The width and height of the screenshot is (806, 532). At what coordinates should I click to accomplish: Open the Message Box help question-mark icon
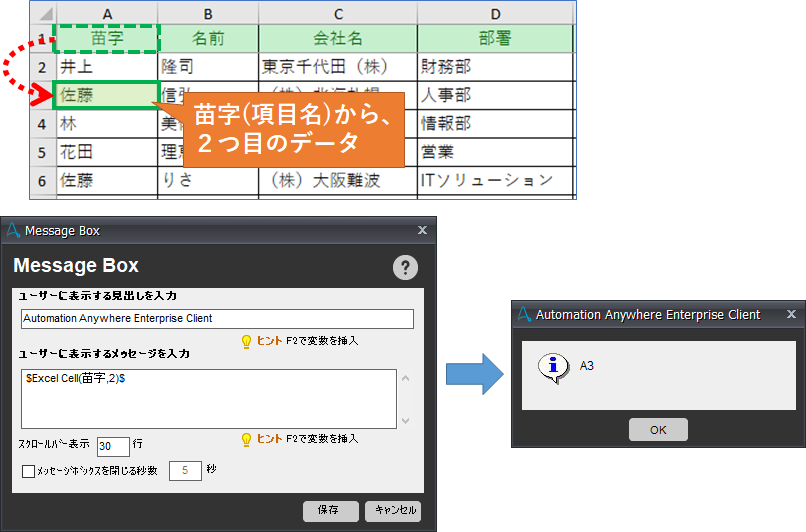pyautogui.click(x=405, y=267)
